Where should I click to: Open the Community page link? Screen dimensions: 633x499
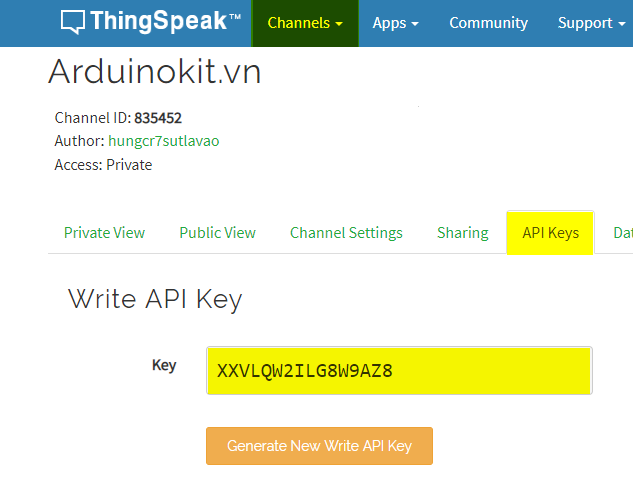point(488,23)
